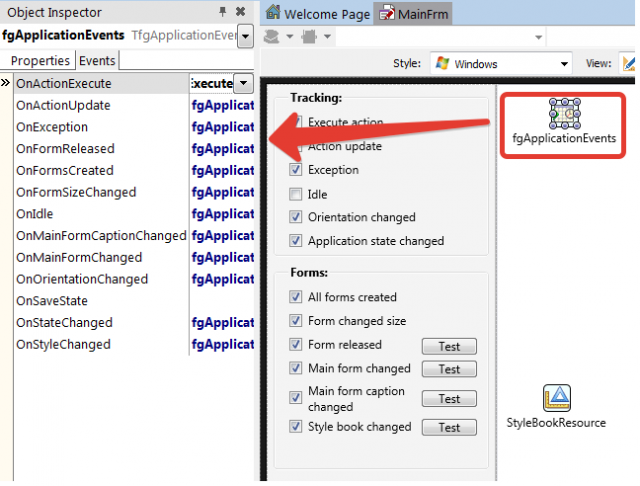The image size is (640, 486).
Task: Click the View edit icon
Action: pyautogui.click(x=629, y=63)
